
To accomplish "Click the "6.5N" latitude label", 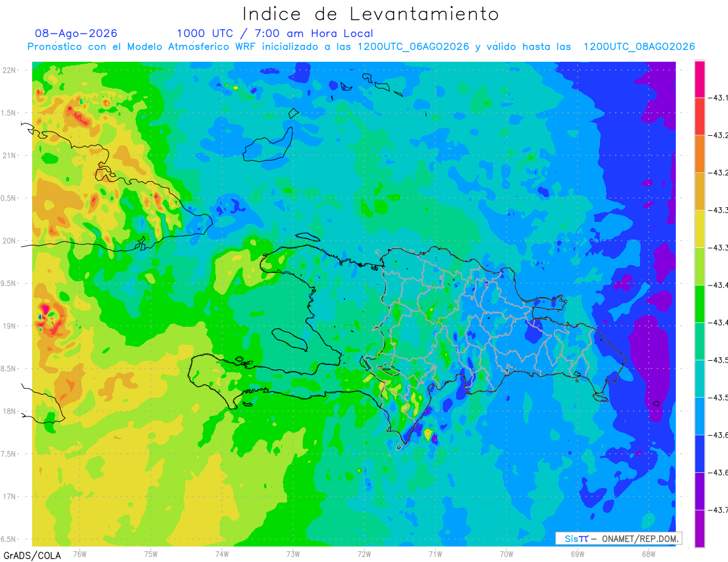I will 8,539.
